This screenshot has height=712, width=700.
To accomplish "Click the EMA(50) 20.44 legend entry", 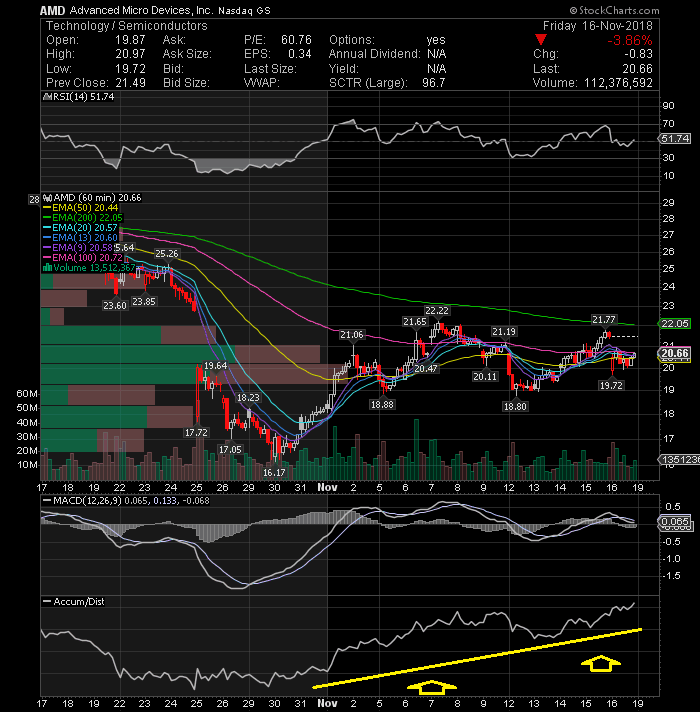I will (85, 208).
